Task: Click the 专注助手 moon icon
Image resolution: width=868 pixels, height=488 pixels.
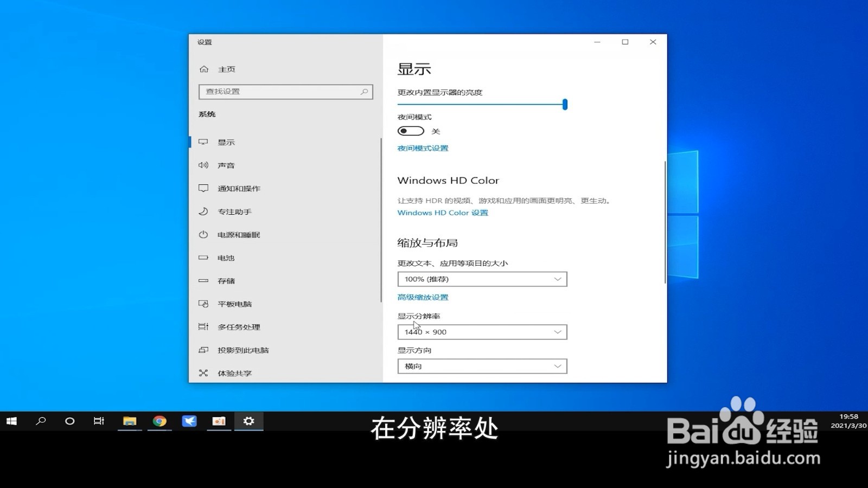Action: (203, 211)
